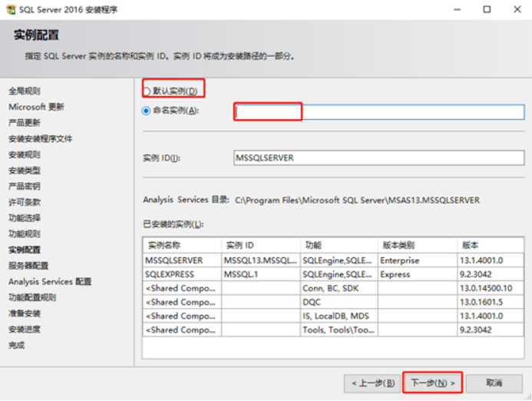
Task: Open the 全局规则 step in sidebar
Action: pos(25,91)
